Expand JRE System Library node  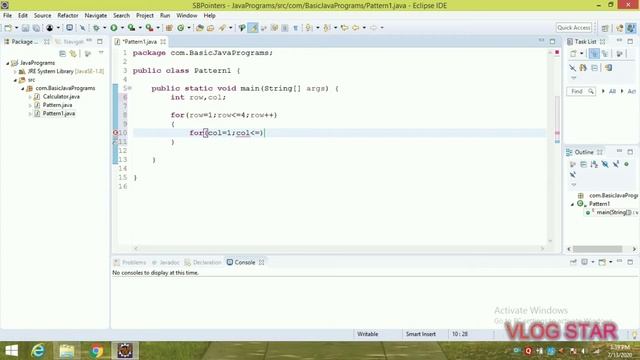coord(15,71)
